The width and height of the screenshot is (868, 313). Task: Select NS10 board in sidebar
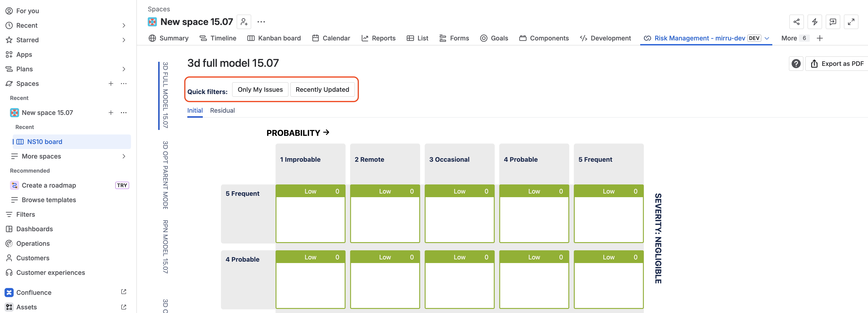tap(72, 142)
